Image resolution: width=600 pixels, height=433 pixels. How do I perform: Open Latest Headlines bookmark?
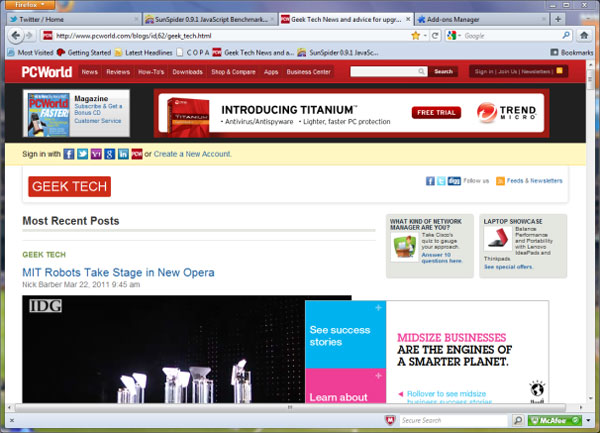coord(144,52)
